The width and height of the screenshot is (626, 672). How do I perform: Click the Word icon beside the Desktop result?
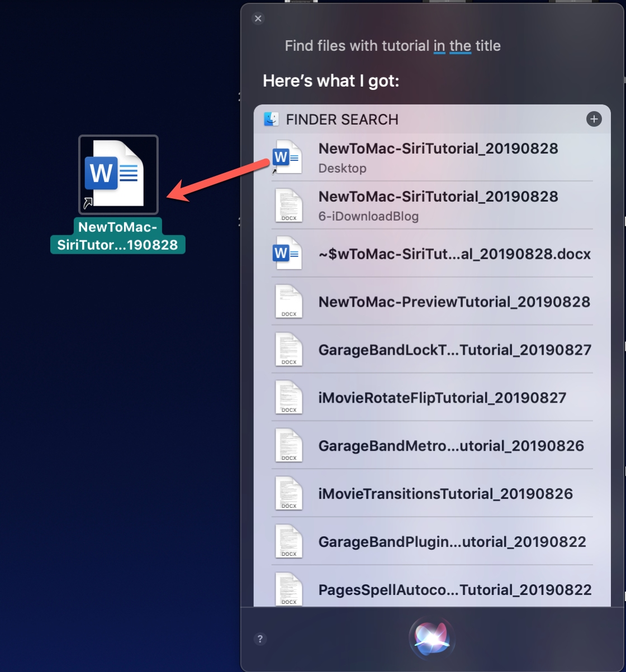(x=287, y=157)
